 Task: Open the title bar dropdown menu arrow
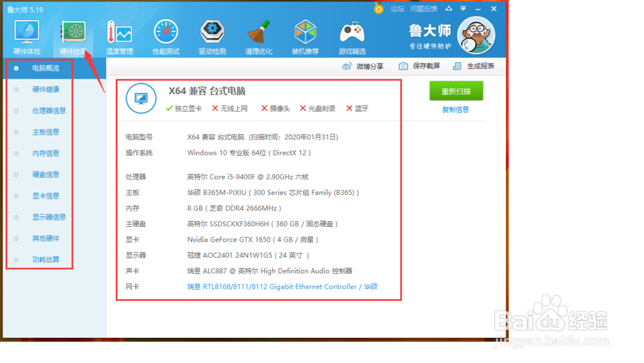click(x=463, y=8)
